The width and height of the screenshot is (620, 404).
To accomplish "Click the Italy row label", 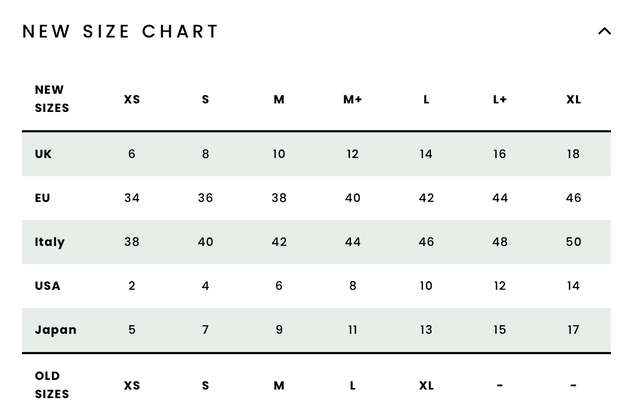I will [49, 242].
